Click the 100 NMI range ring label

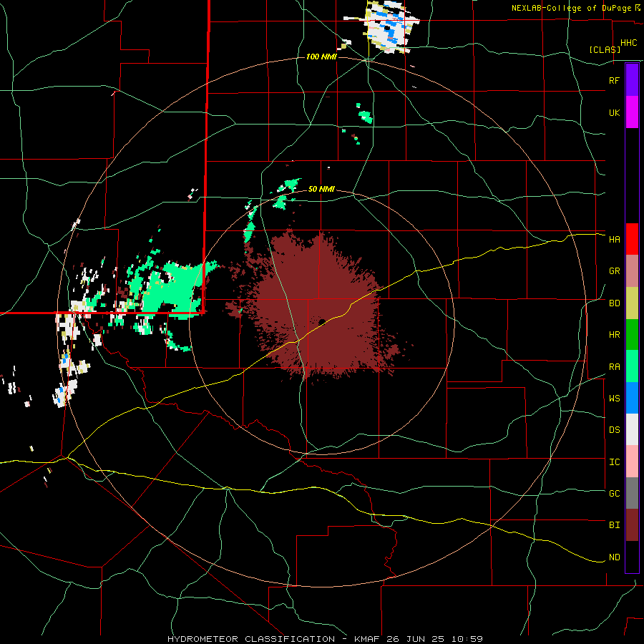321,57
